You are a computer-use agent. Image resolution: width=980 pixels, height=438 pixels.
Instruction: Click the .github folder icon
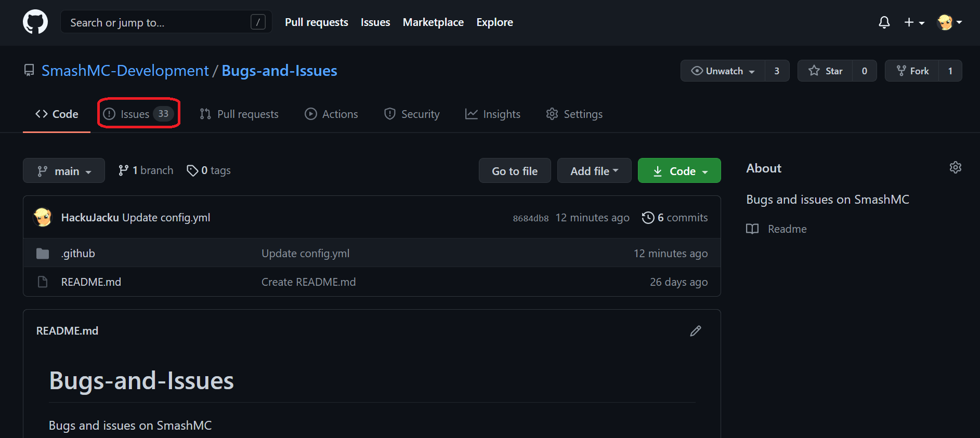[x=43, y=254]
